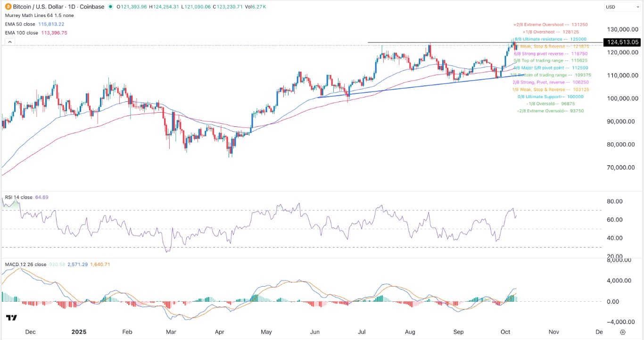
Task: Click the market status dot next to OHLC values
Action: [x=110, y=7]
